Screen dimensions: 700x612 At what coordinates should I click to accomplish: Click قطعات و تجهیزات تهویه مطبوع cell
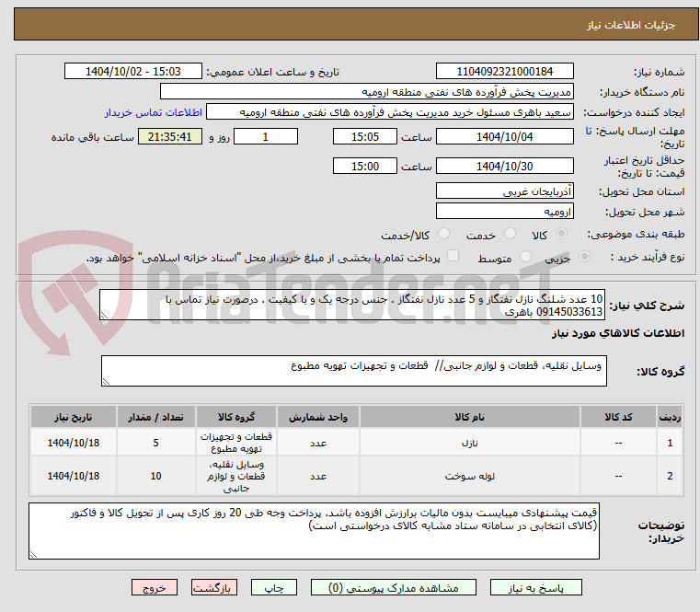236,443
